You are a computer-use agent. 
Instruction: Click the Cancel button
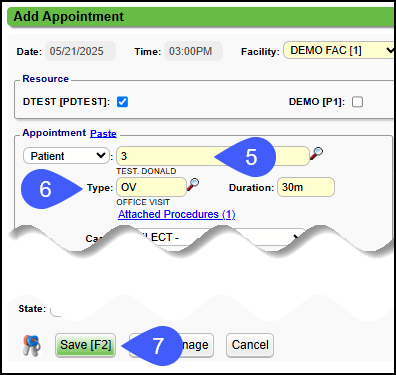point(250,345)
